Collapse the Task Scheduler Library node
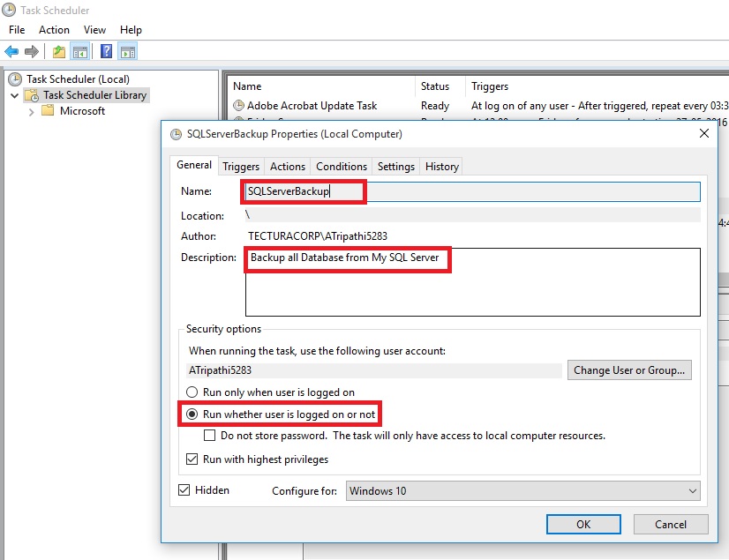 pos(14,95)
